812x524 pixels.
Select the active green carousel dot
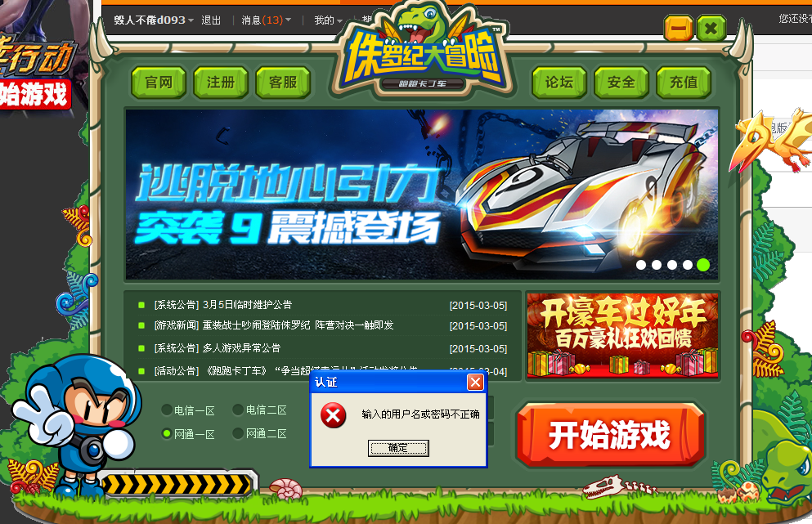click(703, 265)
